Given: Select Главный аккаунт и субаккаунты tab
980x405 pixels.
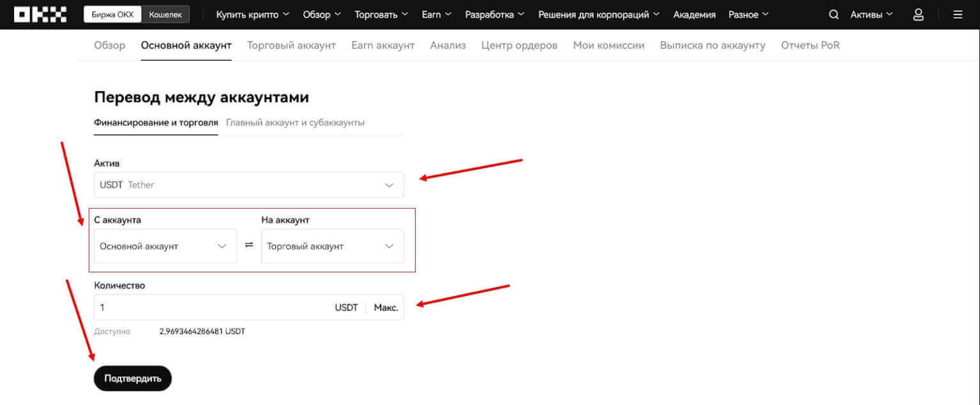Looking at the screenshot, I should click(295, 122).
